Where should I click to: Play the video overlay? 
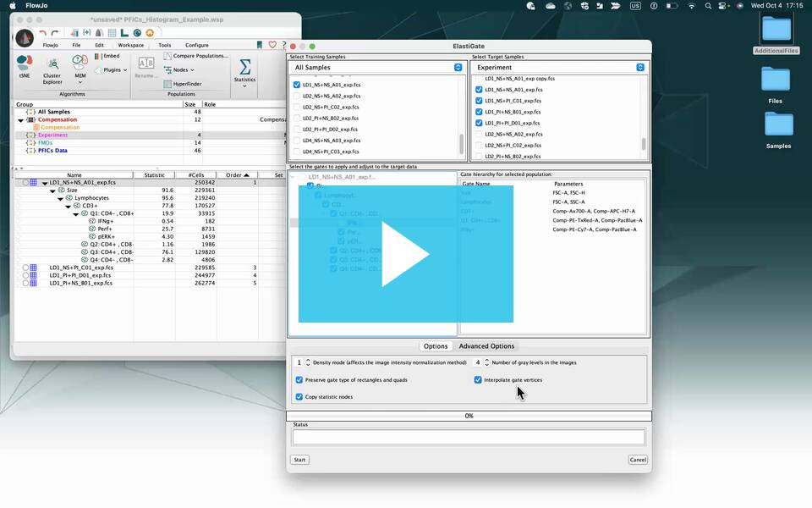pos(405,254)
